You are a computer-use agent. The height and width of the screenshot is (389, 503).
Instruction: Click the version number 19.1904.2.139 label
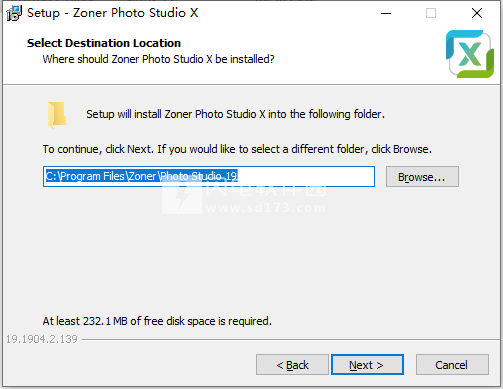(x=42, y=339)
